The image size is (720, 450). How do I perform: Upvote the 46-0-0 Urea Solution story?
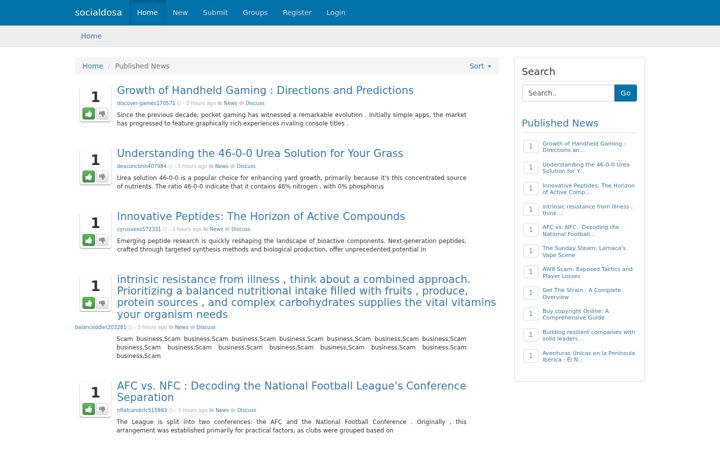[x=89, y=176]
